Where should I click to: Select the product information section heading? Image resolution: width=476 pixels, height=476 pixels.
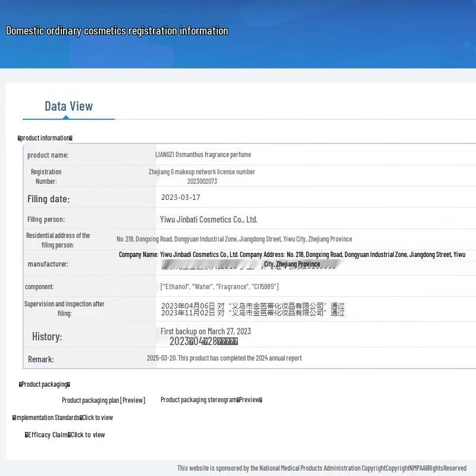click(45, 138)
